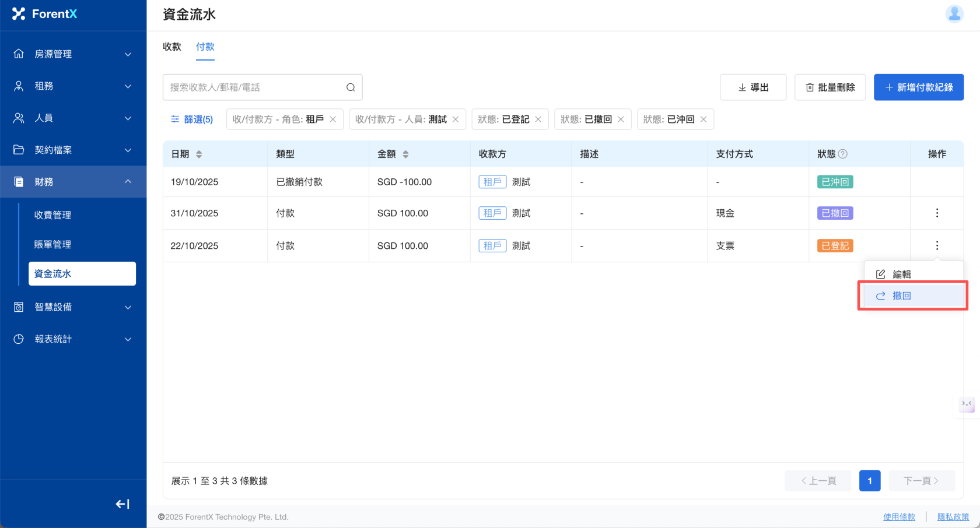Remove the 狀態: 已沖回 filter chip
This screenshot has height=528, width=980.
pyautogui.click(x=703, y=119)
